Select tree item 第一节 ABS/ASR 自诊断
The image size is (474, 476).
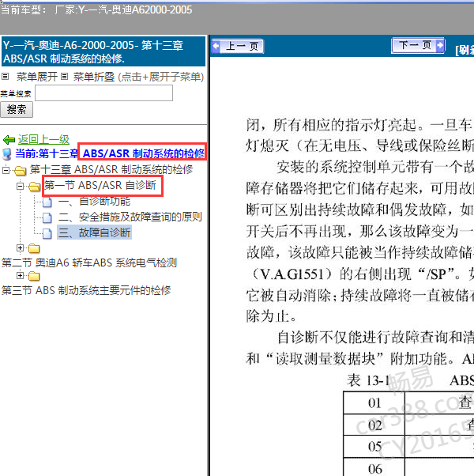(x=100, y=185)
